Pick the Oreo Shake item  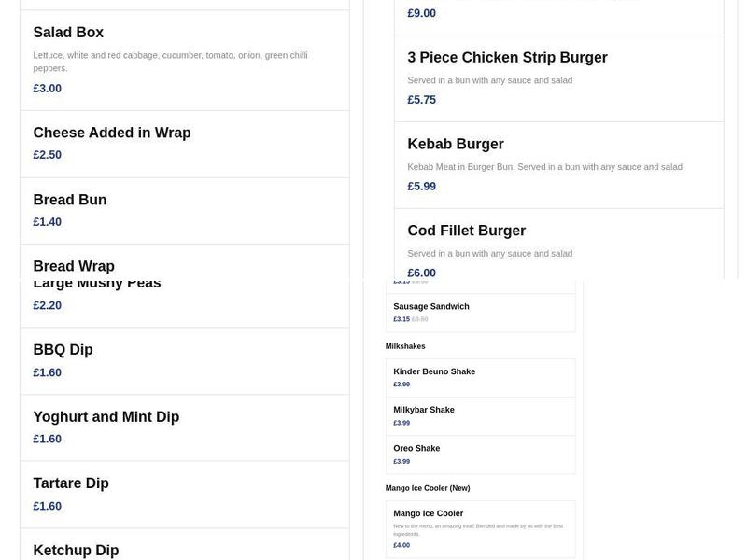[416, 448]
